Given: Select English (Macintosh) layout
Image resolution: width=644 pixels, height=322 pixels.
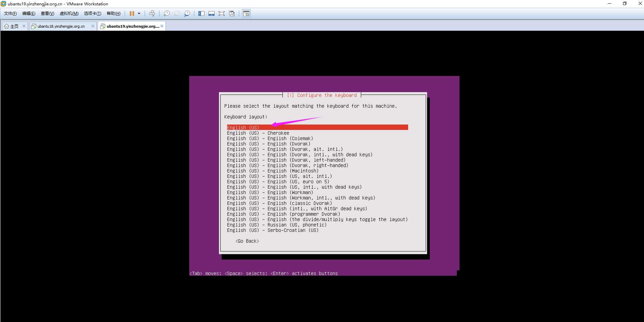Looking at the screenshot, I should click(273, 171).
